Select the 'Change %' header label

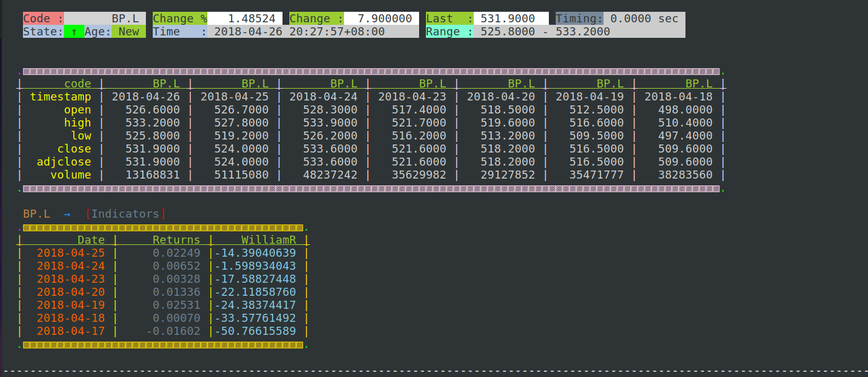tap(180, 19)
